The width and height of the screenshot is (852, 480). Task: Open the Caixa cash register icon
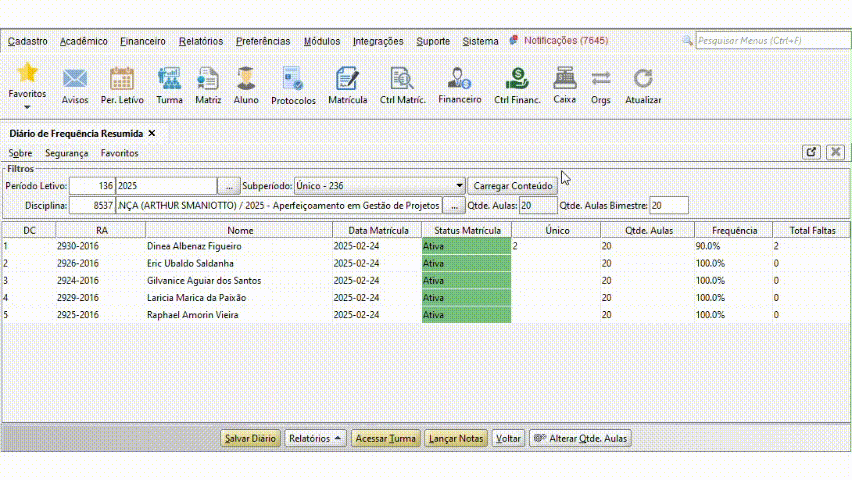tap(565, 78)
